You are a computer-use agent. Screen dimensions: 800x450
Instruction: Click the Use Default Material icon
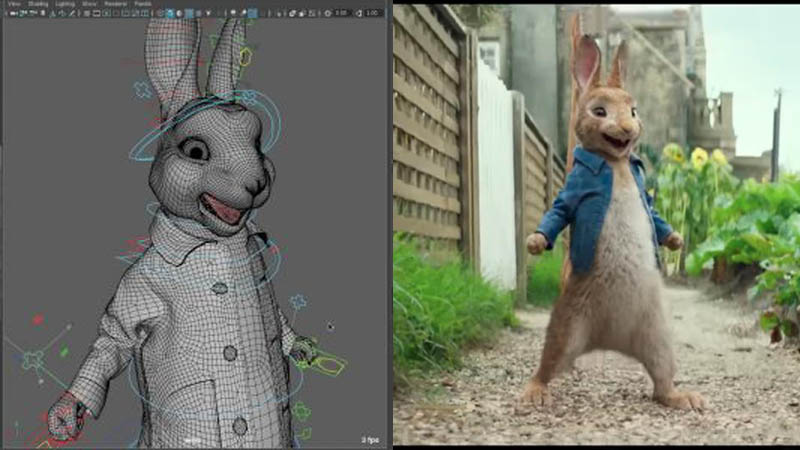179,13
